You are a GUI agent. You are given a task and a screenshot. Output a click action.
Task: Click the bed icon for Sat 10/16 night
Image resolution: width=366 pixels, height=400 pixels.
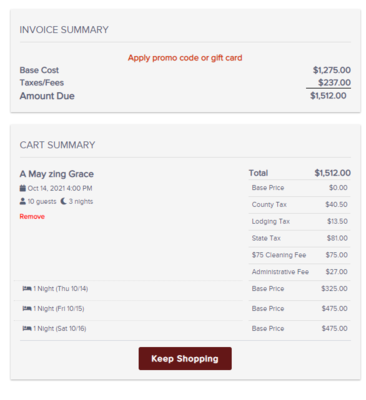pos(27,328)
